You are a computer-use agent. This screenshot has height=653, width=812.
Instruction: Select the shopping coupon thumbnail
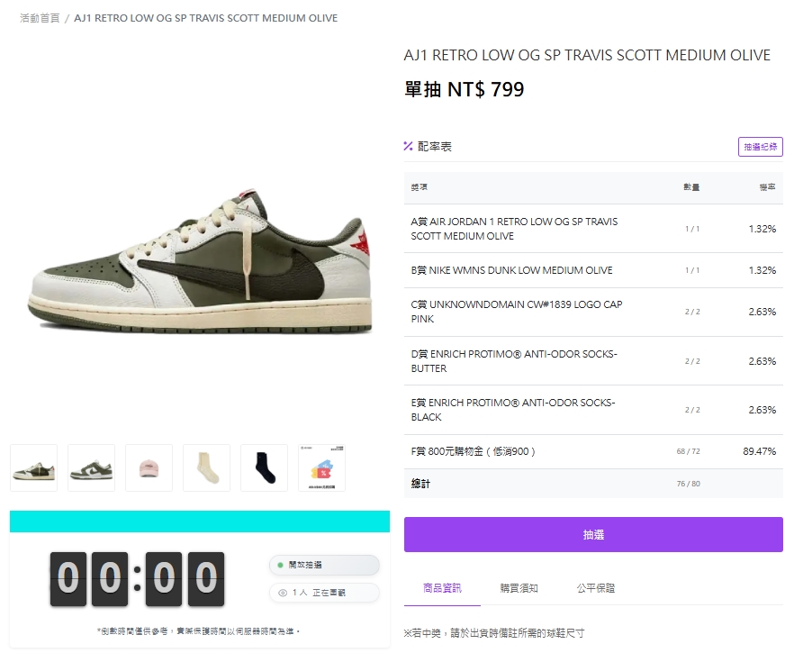(x=321, y=468)
